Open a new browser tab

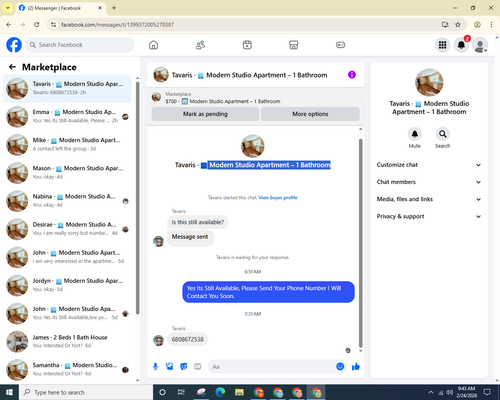click(x=114, y=8)
